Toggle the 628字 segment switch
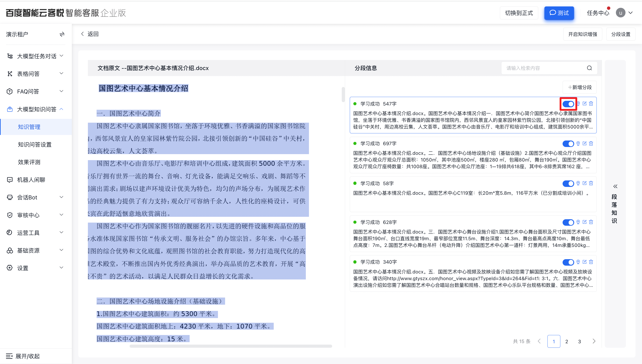642x364 pixels. [x=568, y=223]
